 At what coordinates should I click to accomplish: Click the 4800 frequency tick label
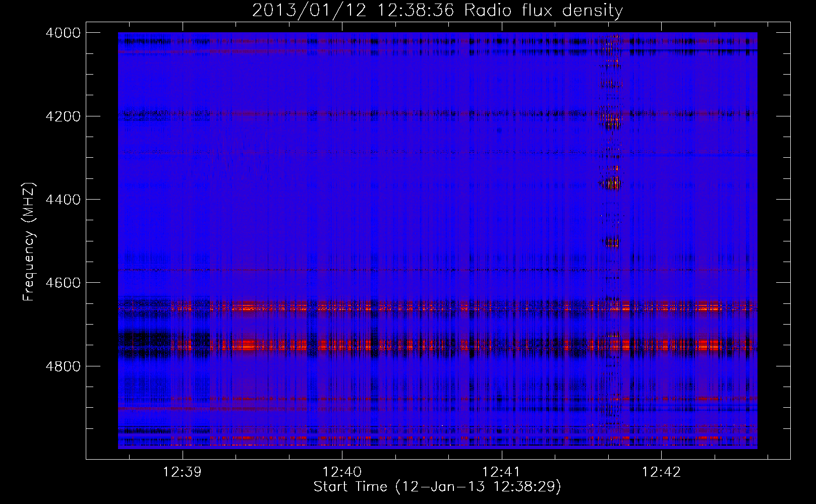63,366
